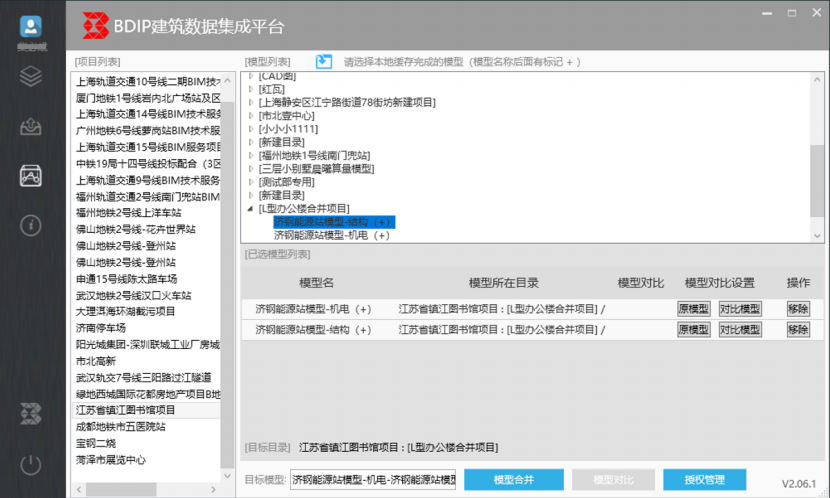The width and height of the screenshot is (830, 498).
Task: Select project 福州轨道交通2号线南门兜站BIM
Action: point(146,196)
